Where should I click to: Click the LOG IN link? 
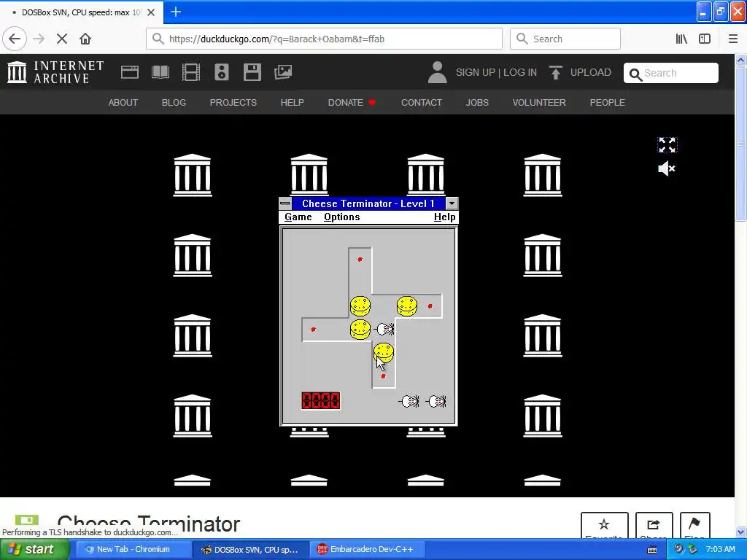pyautogui.click(x=519, y=72)
